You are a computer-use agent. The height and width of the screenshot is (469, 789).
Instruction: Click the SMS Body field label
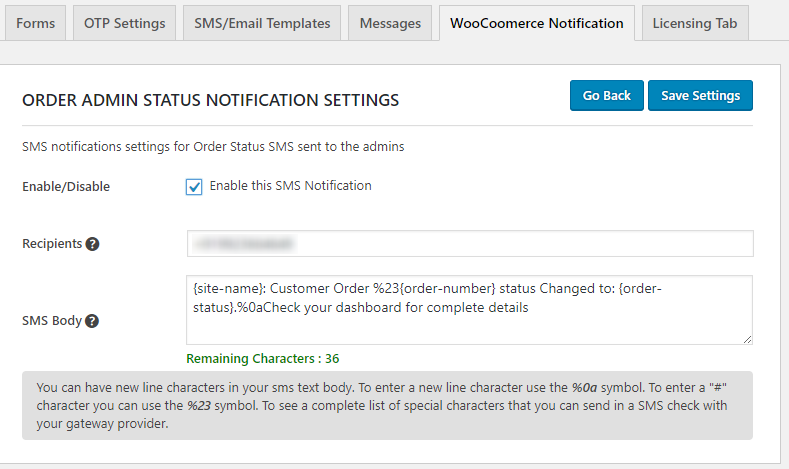[x=52, y=321]
